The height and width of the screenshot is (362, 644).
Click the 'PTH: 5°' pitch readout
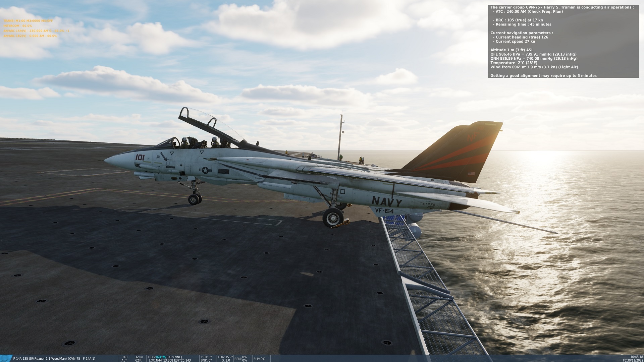point(206,357)
